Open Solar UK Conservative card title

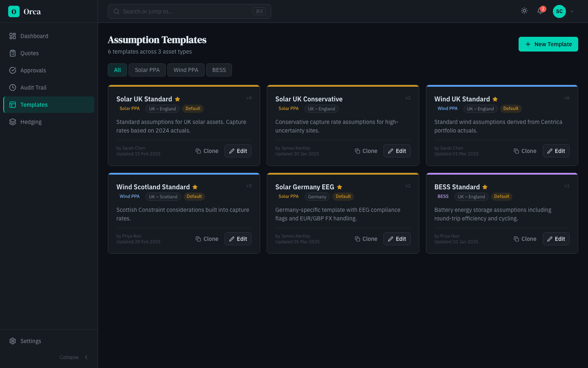[x=309, y=99]
